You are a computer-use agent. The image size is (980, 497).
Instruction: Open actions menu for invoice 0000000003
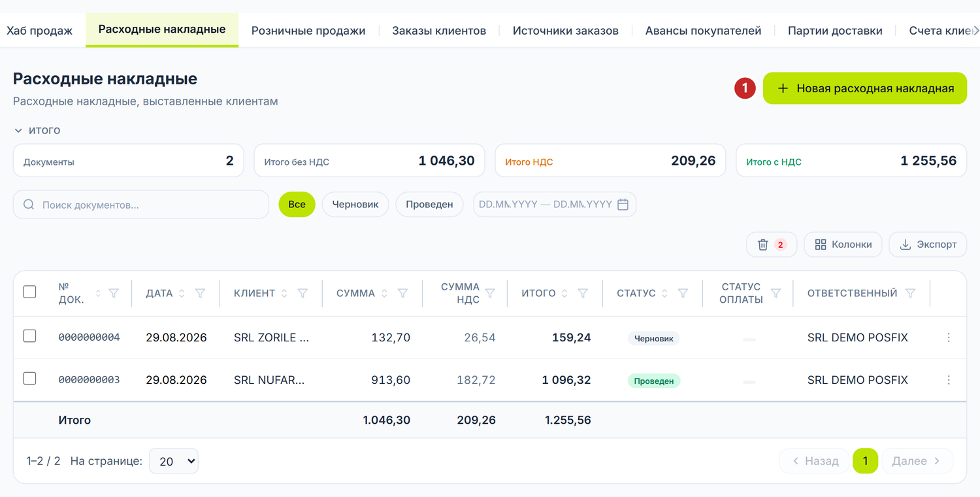click(949, 380)
